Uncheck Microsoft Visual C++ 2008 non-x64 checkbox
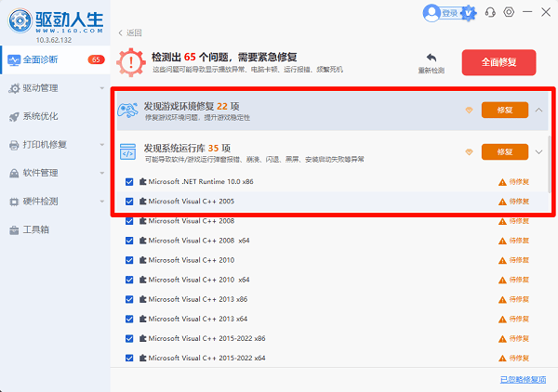The height and width of the screenshot is (392, 558). click(129, 221)
